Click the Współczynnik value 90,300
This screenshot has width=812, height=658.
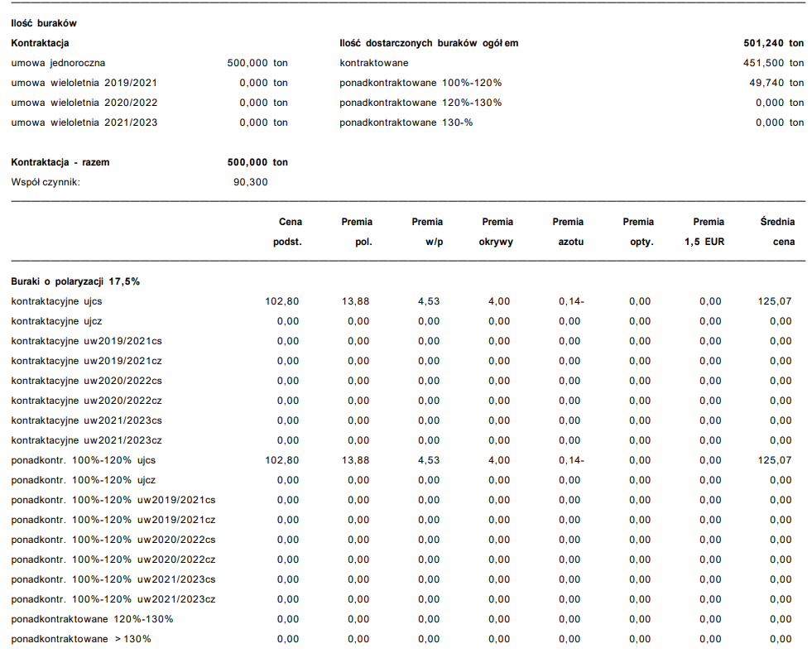251,182
